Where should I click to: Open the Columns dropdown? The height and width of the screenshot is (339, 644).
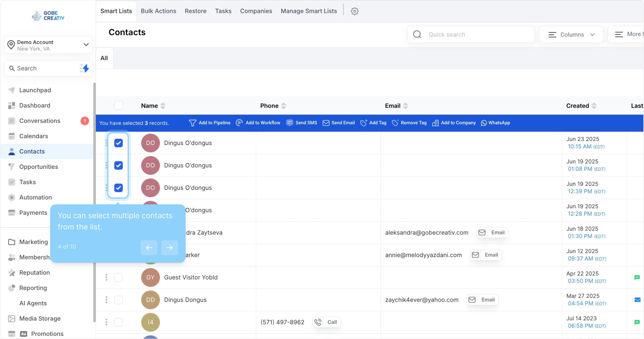pyautogui.click(x=571, y=35)
